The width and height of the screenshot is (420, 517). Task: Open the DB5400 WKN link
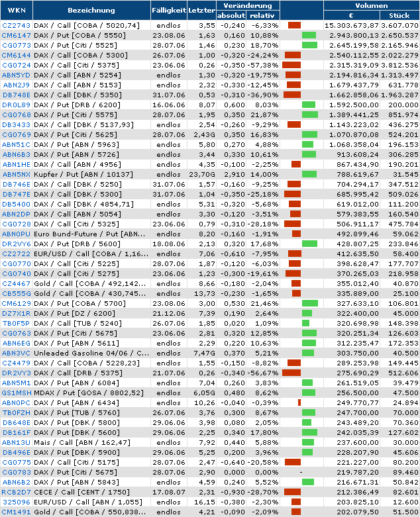coord(16,204)
